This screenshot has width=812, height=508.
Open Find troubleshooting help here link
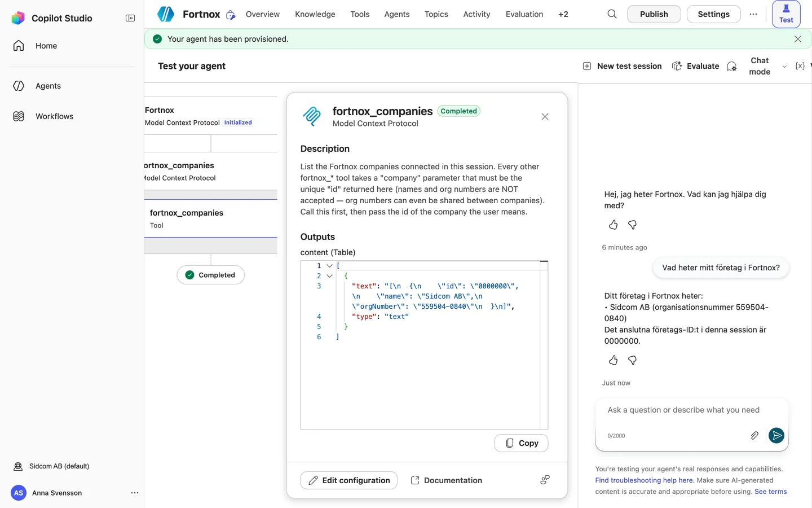pos(645,480)
